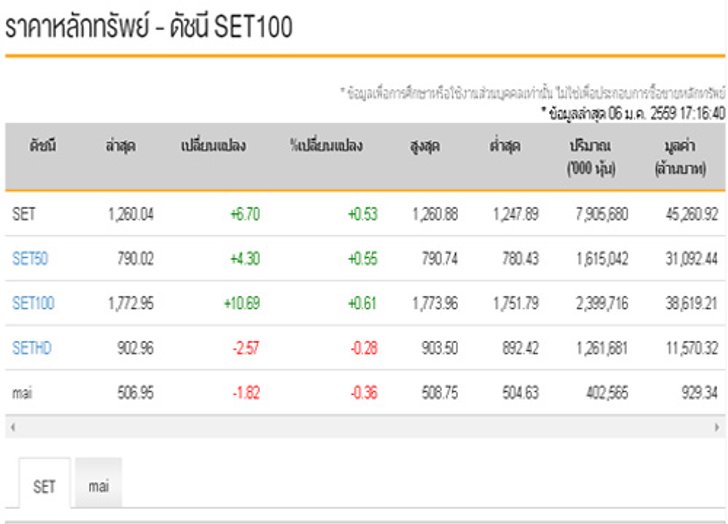Open the SETHD index link
This screenshot has width=728, height=524.
[x=32, y=348]
